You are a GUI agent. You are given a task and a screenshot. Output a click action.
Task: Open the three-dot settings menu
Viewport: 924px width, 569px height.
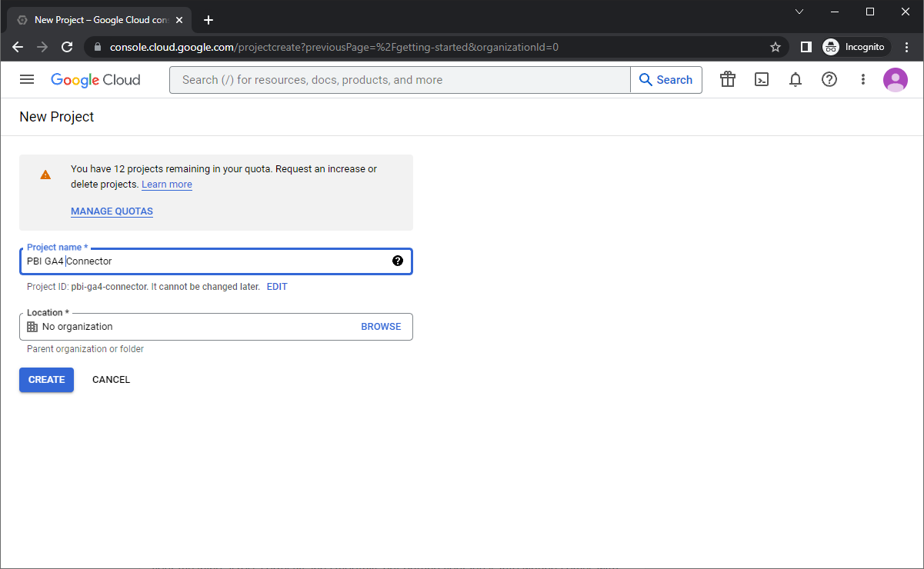[862, 79]
